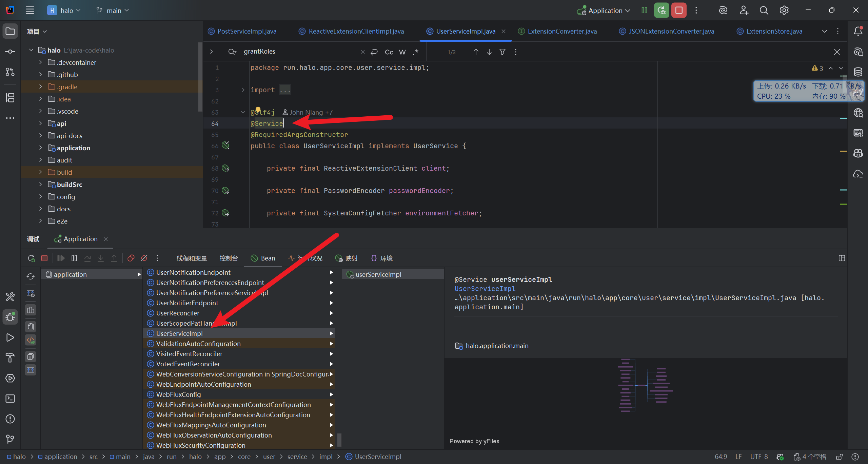The image size is (868, 464).
Task: Click the Resume Program debug icon
Action: pos(61,258)
